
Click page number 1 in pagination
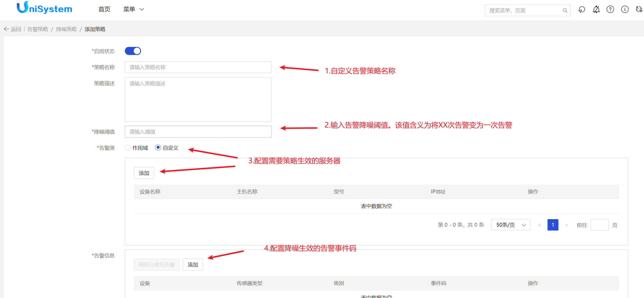click(x=553, y=225)
